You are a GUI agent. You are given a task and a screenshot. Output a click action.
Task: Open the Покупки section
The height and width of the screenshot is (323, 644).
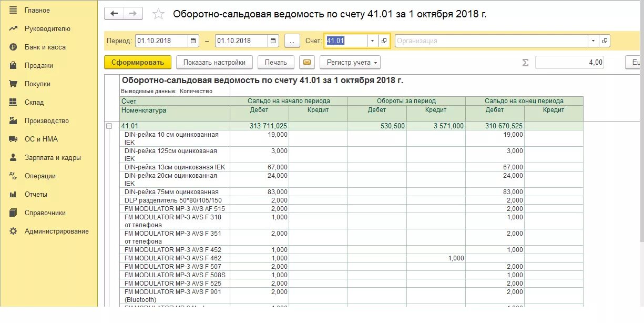[37, 84]
